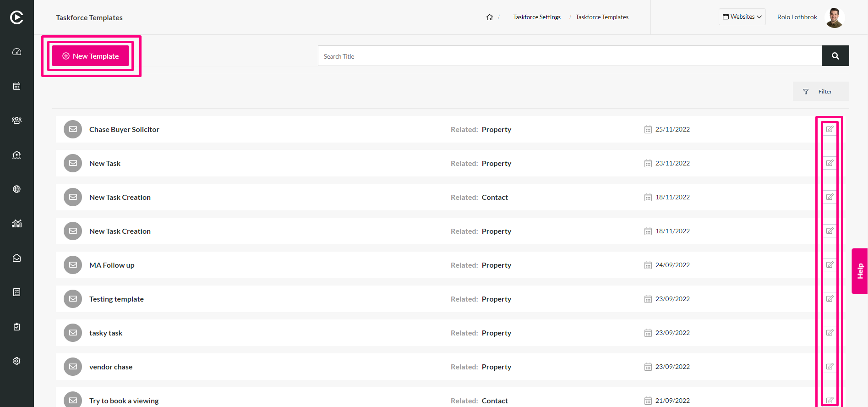Open the Help side tab

[x=860, y=271]
